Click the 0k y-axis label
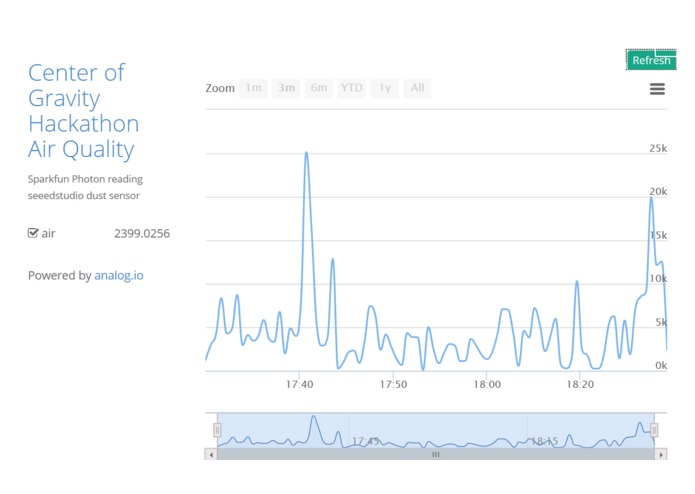695x494 pixels. pyautogui.click(x=661, y=366)
